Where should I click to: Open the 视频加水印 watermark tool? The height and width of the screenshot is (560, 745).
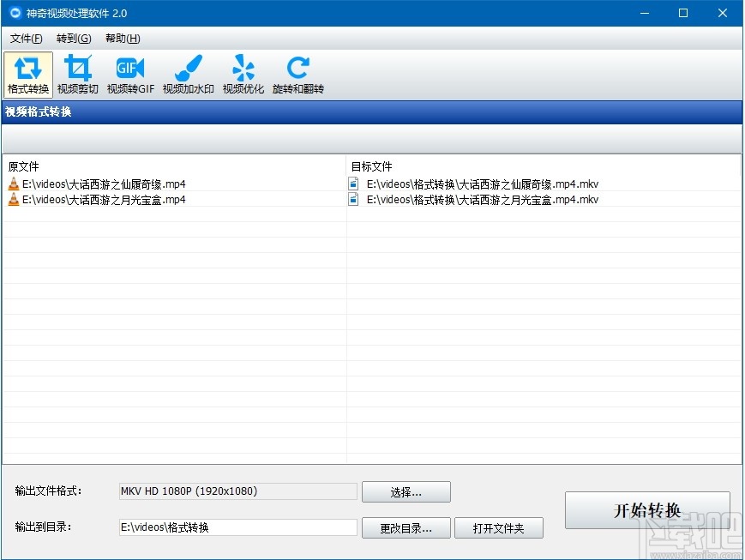188,75
